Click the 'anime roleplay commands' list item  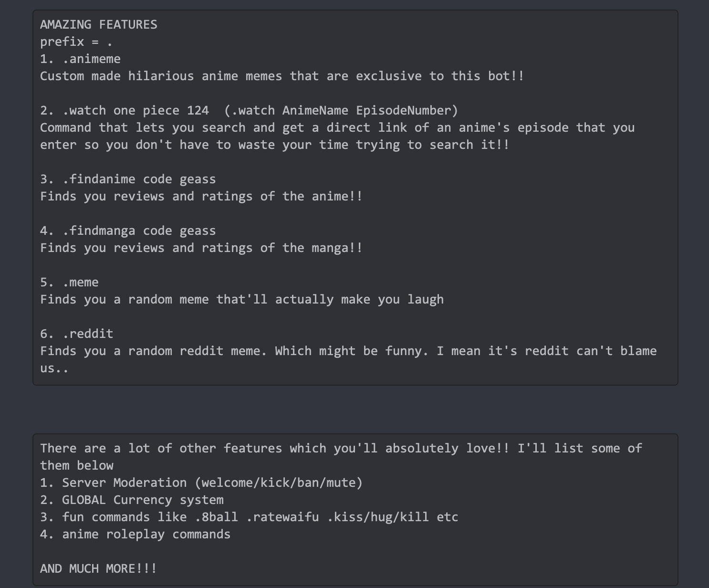(x=146, y=534)
